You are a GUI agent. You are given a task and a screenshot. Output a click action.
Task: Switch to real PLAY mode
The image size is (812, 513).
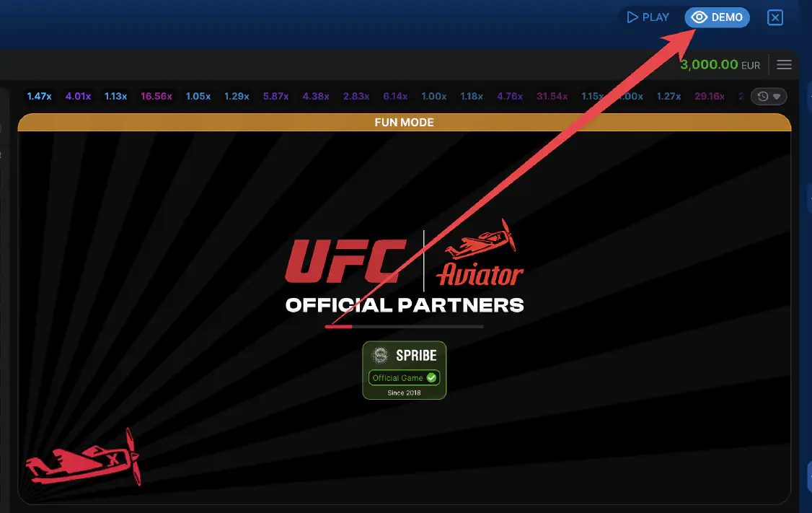pyautogui.click(x=648, y=17)
